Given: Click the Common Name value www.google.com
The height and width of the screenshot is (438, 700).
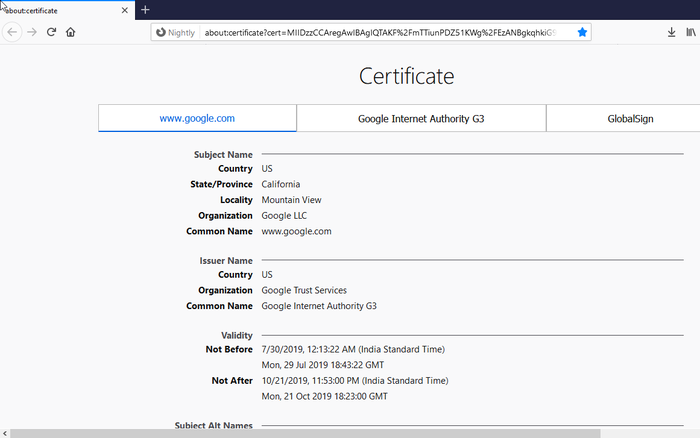Looking at the screenshot, I should point(296,231).
